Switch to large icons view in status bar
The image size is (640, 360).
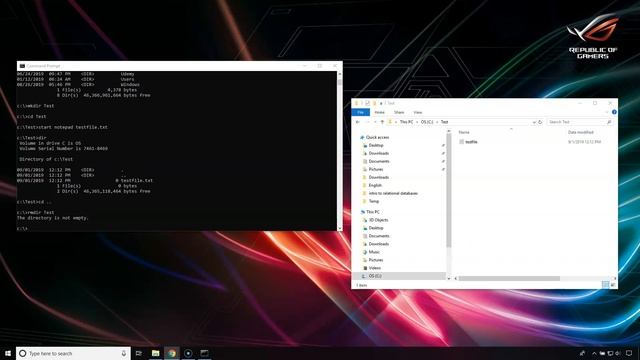[x=613, y=284]
